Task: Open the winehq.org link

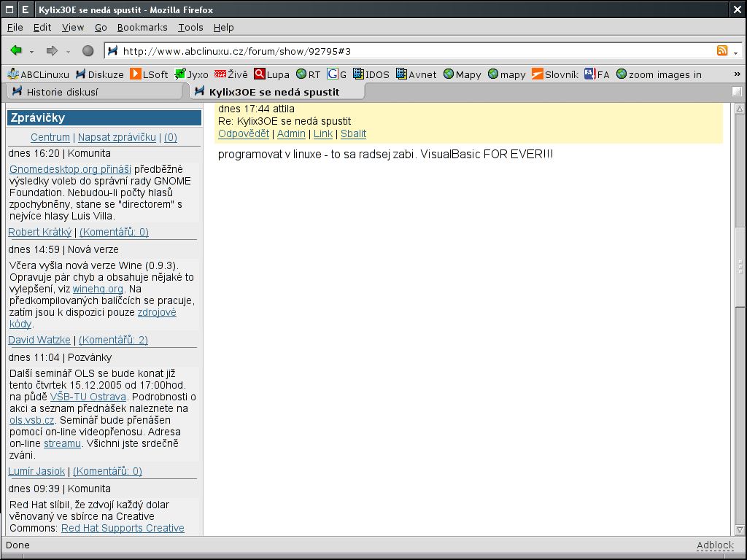Action: (98, 289)
